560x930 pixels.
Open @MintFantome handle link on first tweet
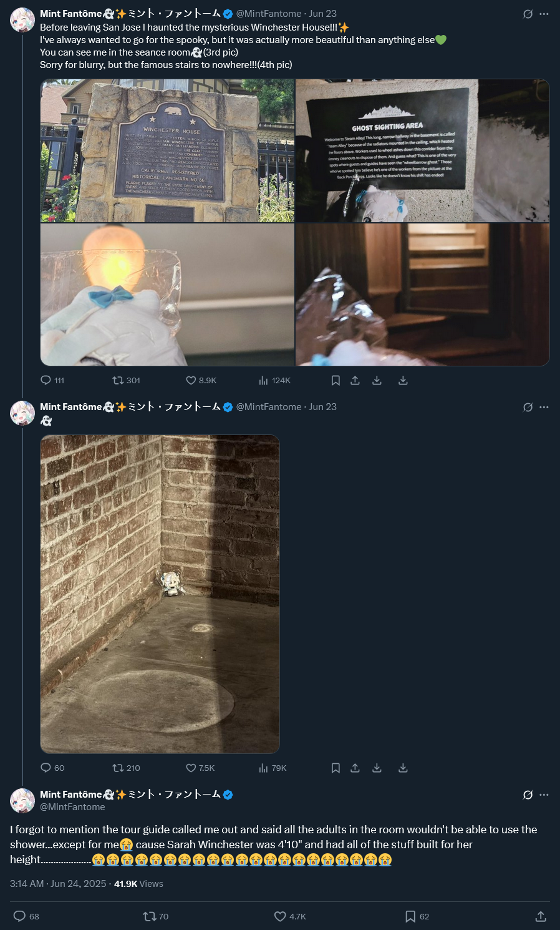coord(268,14)
